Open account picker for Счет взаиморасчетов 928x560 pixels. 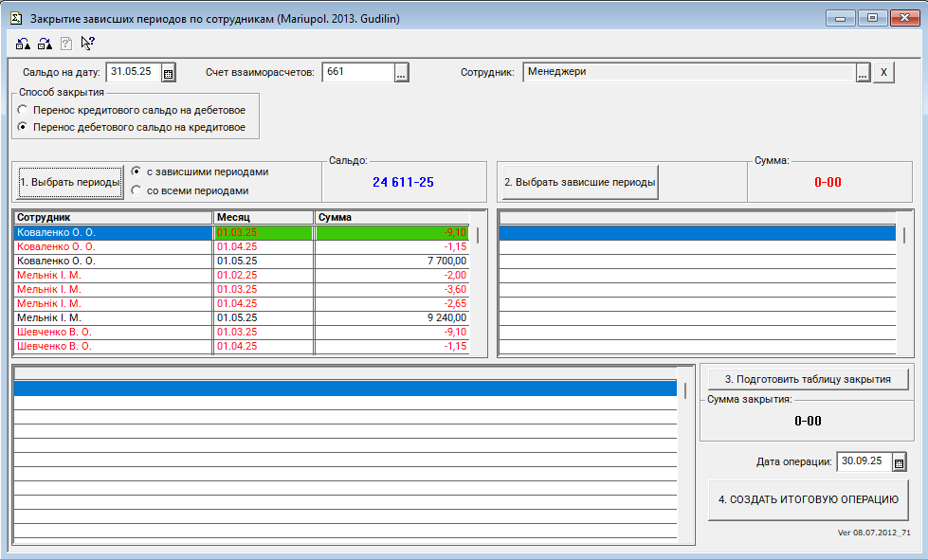(401, 73)
